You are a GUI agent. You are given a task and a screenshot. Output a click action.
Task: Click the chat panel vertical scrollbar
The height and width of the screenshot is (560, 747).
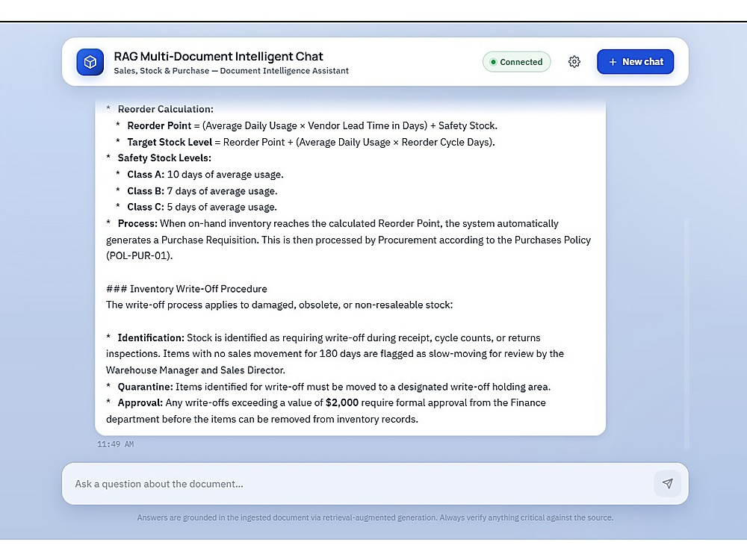(686, 333)
